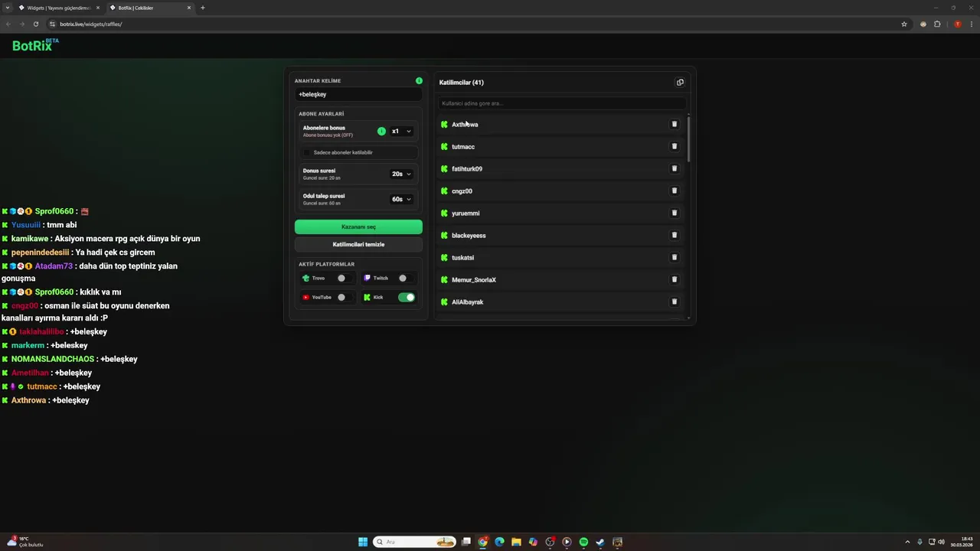Check Sadece aboneler katilabilir checkbox
The image size is (980, 551).
pos(307,152)
